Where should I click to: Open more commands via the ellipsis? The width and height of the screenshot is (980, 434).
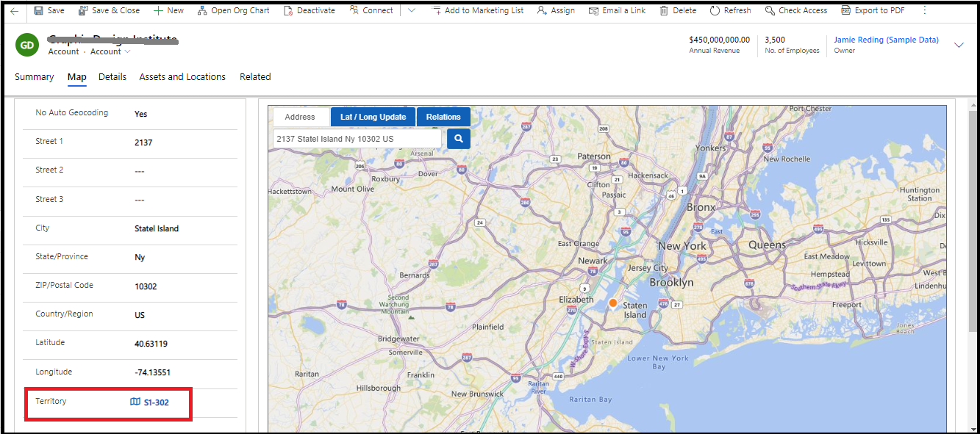pyautogui.click(x=925, y=10)
